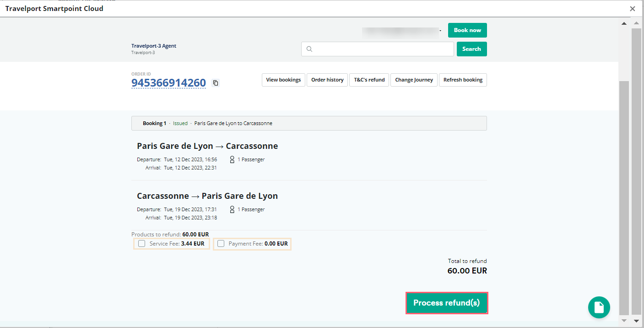
Task: Select the Booking 1 header bar
Action: (309, 123)
